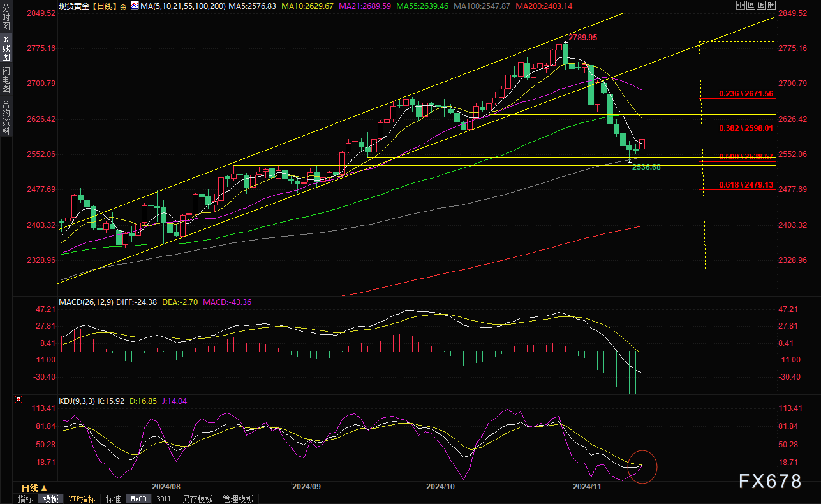Toggle the BOLL template button
Viewport: 821px width, 504px height.
click(x=164, y=499)
